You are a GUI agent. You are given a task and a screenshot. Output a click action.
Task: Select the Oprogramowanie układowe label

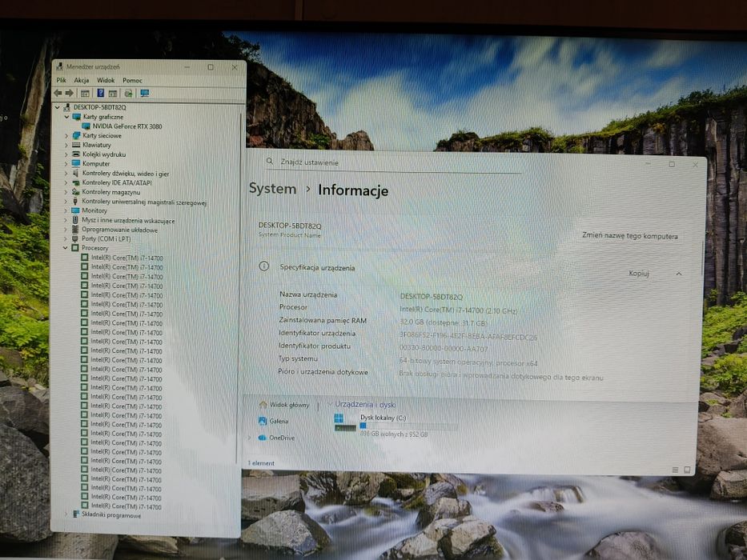[119, 230]
